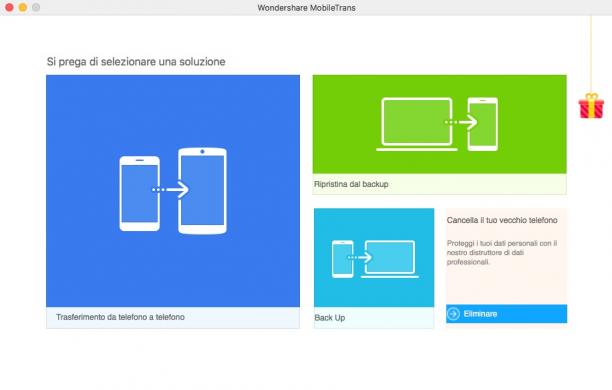Click the circled arrow icon in Eliminare
Screen dimensions: 612x390
[x=454, y=314]
